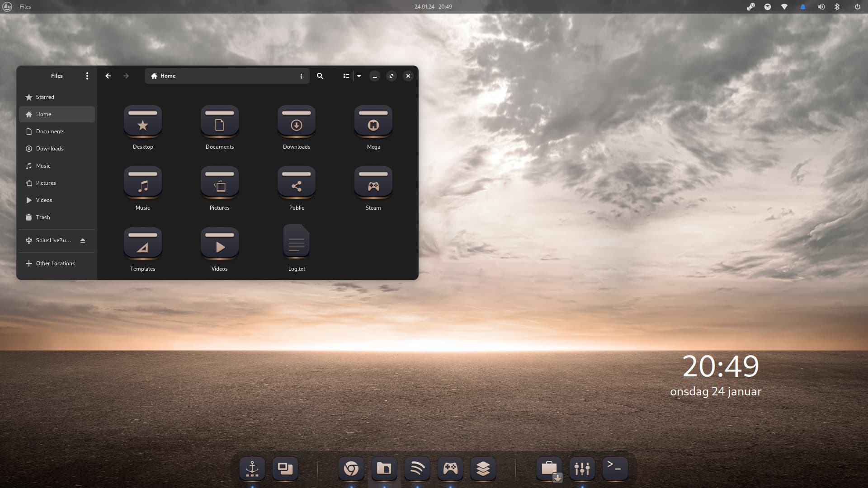
Task: Open the software center briefcase dock icon
Action: tap(549, 469)
